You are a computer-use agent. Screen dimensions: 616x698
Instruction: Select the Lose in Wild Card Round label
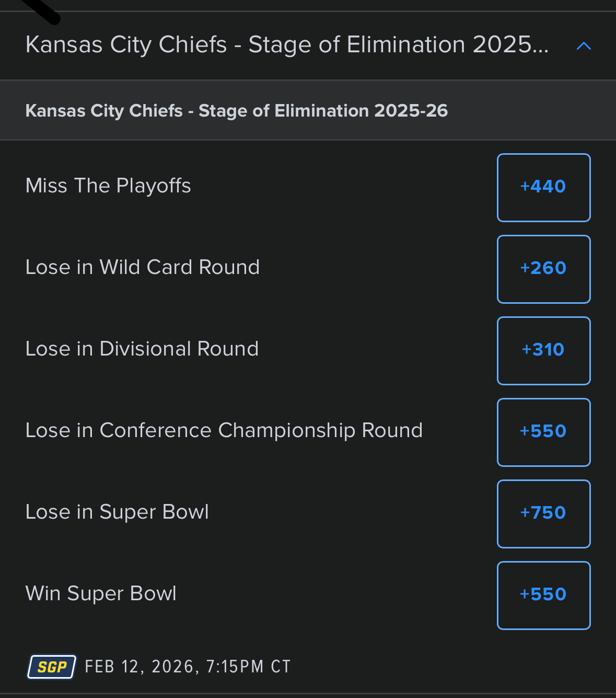tap(142, 268)
